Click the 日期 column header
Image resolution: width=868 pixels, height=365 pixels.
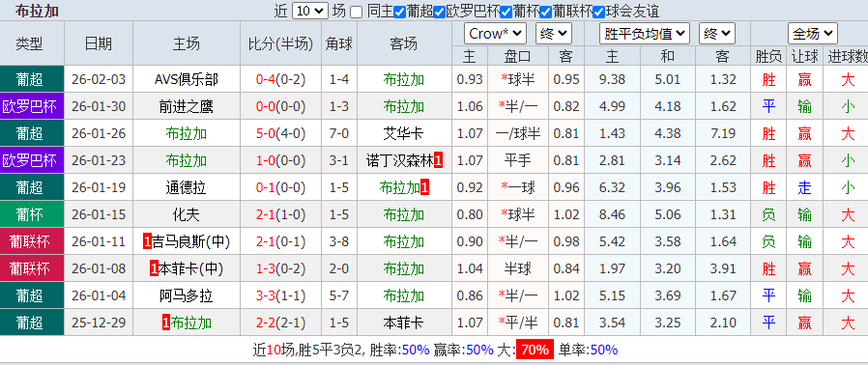pyautogui.click(x=99, y=43)
